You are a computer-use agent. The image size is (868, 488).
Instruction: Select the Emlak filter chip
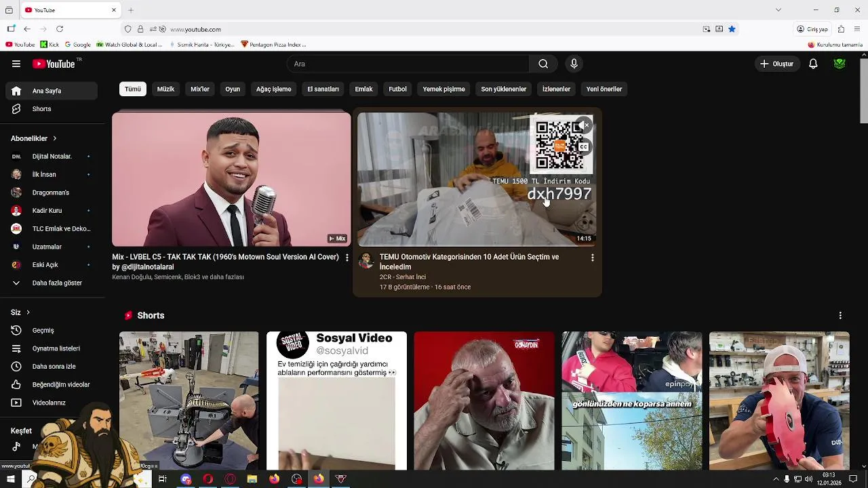[x=363, y=89]
